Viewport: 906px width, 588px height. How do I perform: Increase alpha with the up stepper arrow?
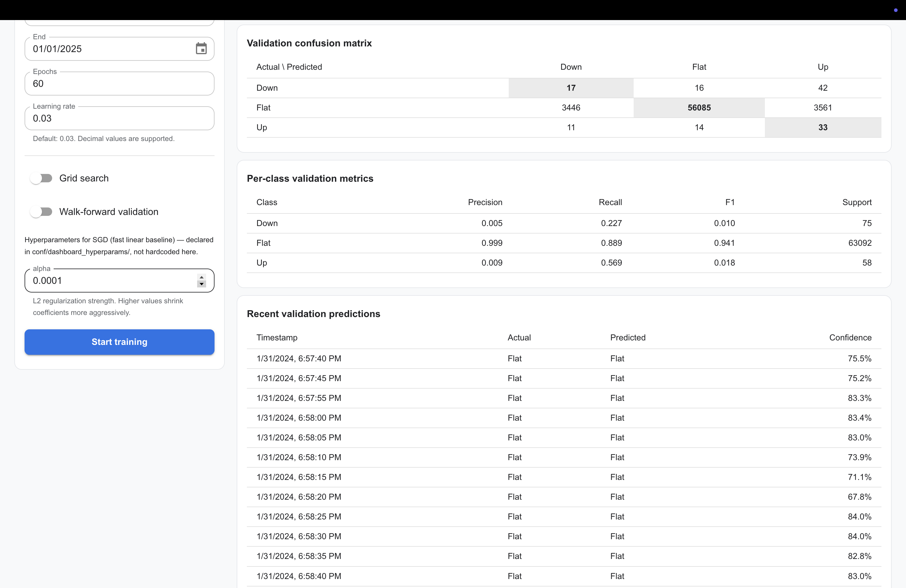201,277
